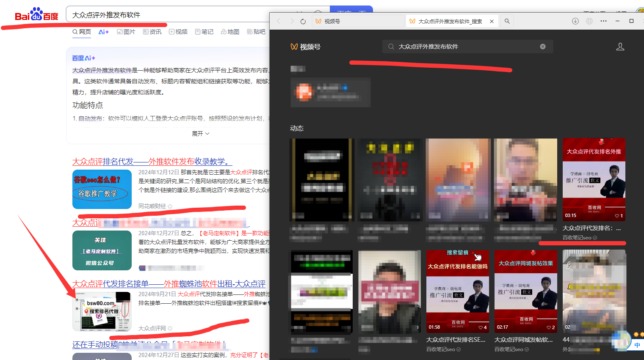Open the user profile icon in 视频号
The image size is (644, 360).
pyautogui.click(x=620, y=47)
